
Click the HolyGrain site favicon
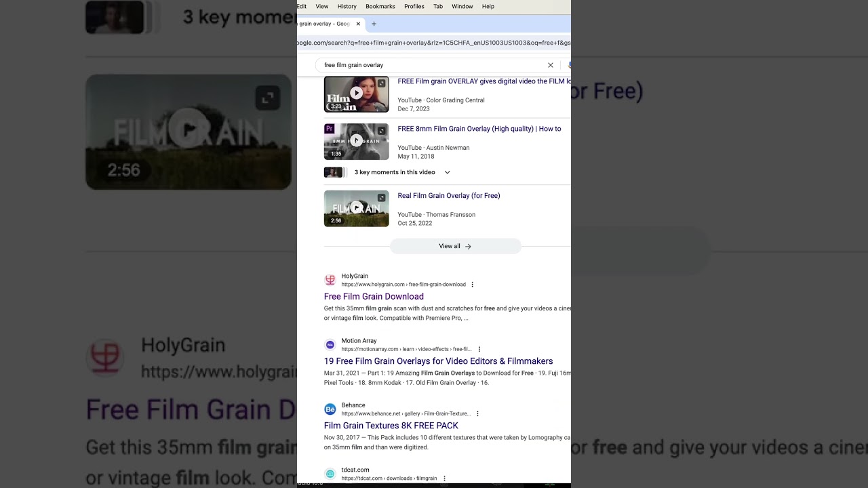[x=330, y=280]
